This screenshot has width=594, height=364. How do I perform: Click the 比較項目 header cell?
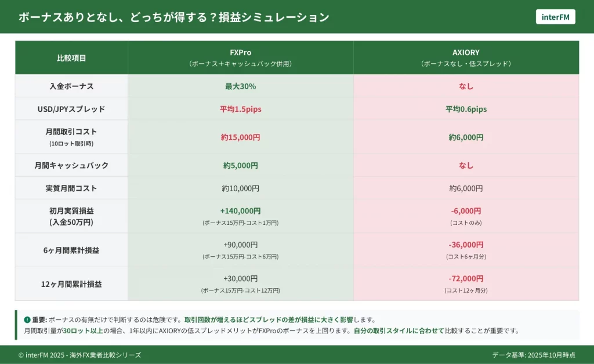click(71, 58)
